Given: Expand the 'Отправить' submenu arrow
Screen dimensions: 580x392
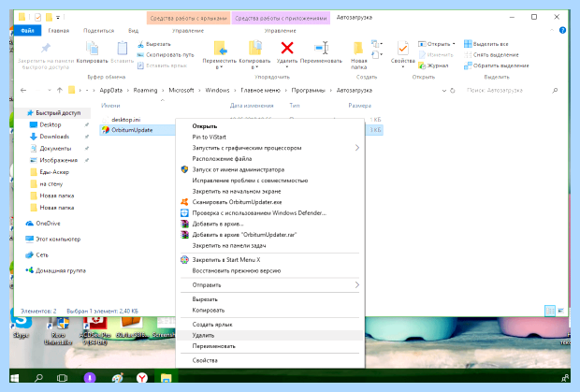Looking at the screenshot, I should [x=357, y=285].
